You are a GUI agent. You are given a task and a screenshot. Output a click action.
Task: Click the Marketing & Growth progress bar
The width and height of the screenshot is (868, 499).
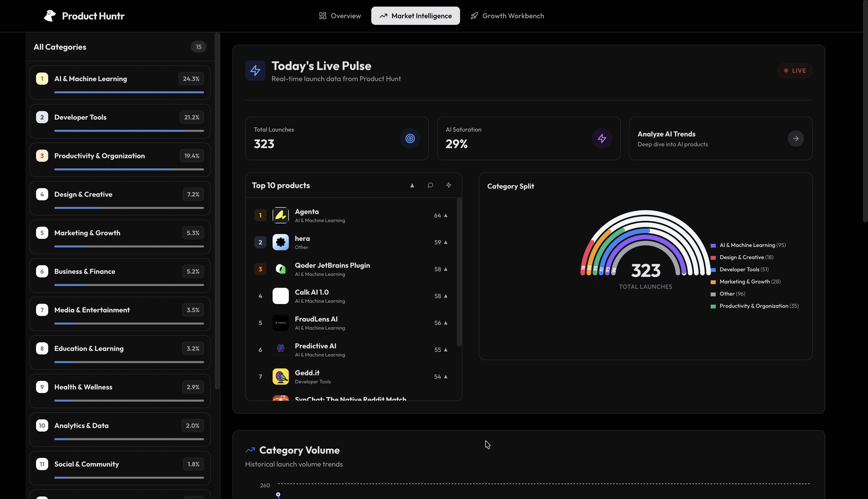[x=129, y=246]
